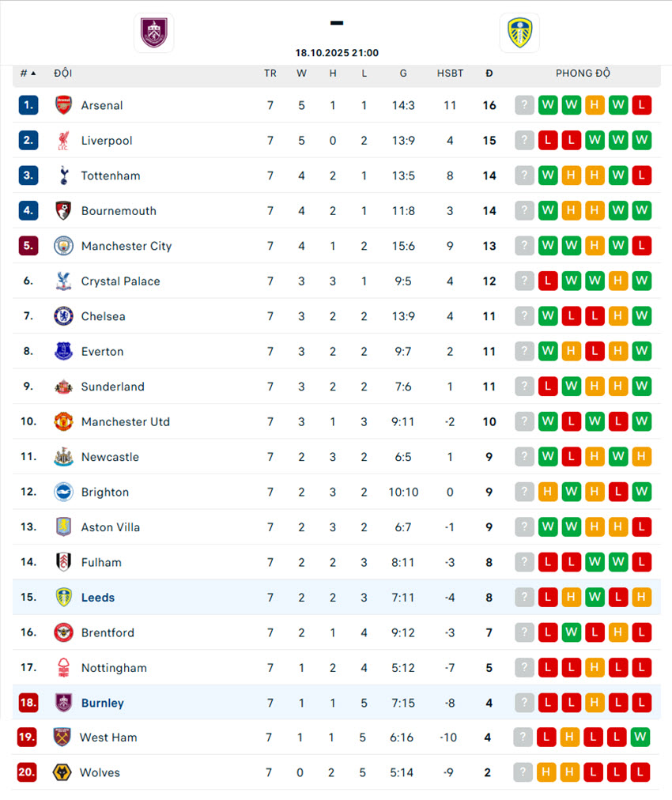672x800 pixels.
Task: Click West Ham's green W form badge
Action: point(640,738)
